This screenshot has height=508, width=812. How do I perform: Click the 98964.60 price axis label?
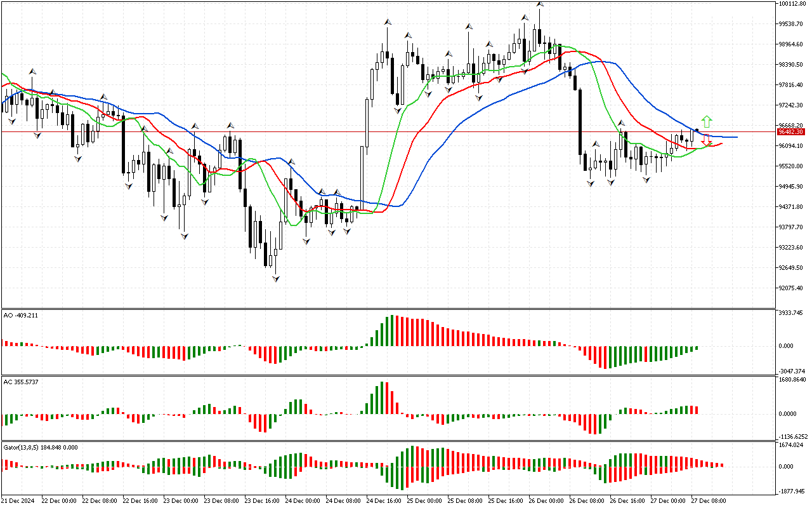(x=792, y=44)
